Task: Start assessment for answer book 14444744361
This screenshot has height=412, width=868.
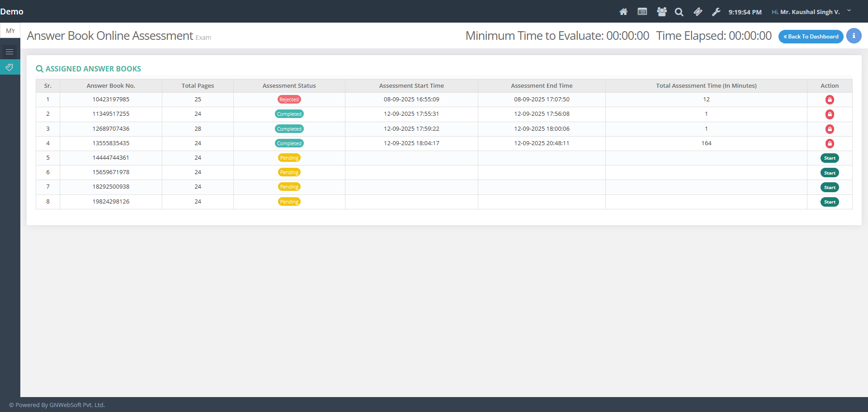Action: pyautogui.click(x=830, y=158)
